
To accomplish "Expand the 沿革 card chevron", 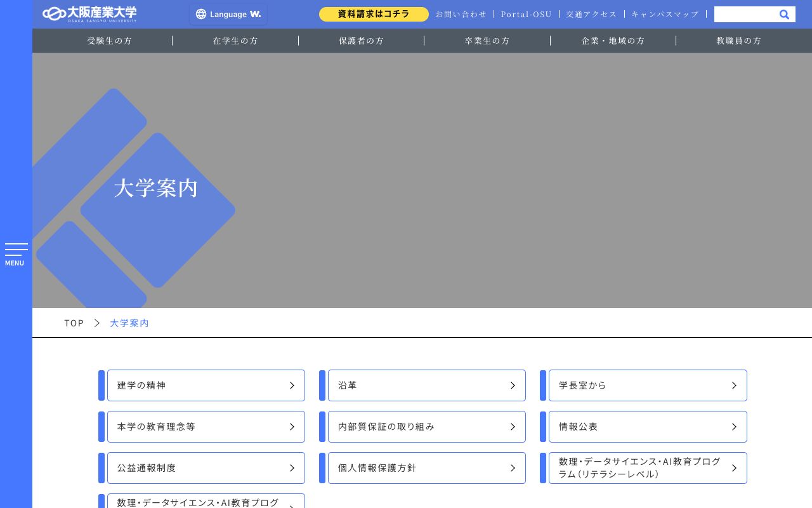I will pos(513,385).
